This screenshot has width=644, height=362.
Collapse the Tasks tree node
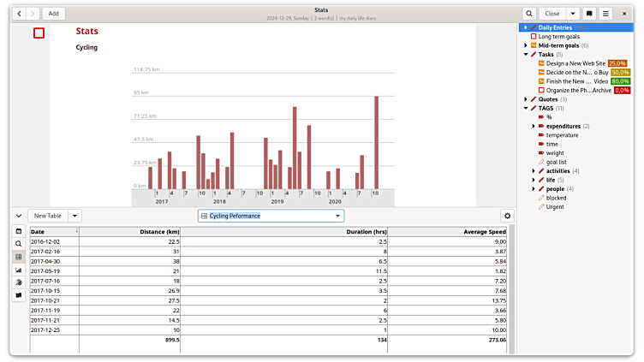(525, 55)
